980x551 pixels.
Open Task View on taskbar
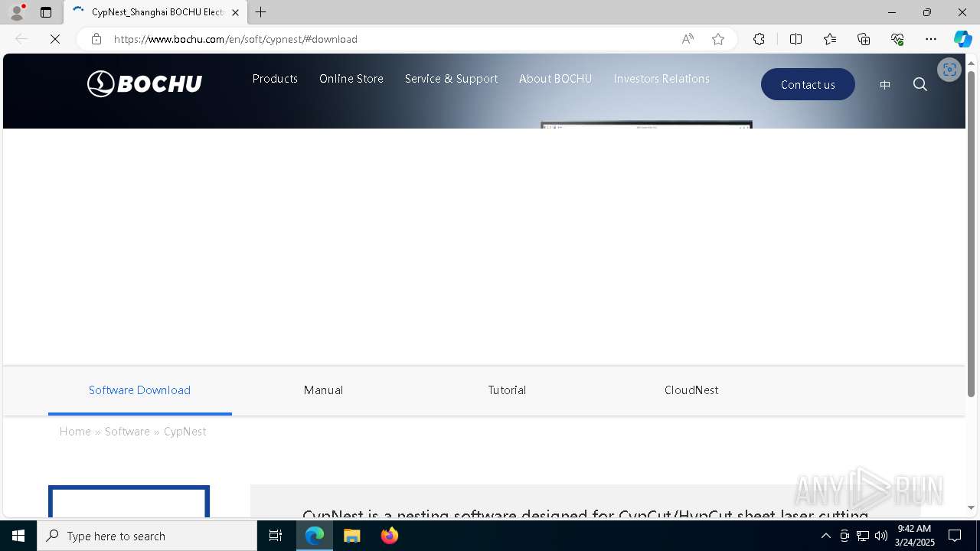click(x=276, y=536)
